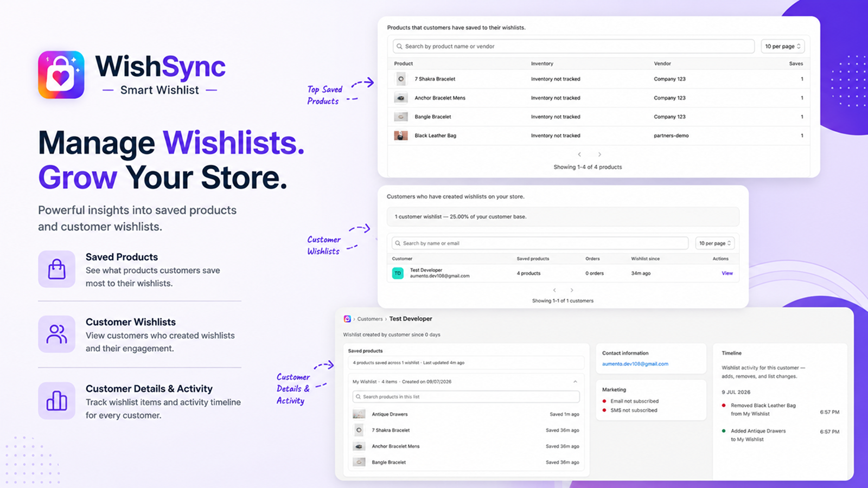Click the app icon in the Customers breadcrumb
This screenshot has height=488, width=868.
pos(347,319)
